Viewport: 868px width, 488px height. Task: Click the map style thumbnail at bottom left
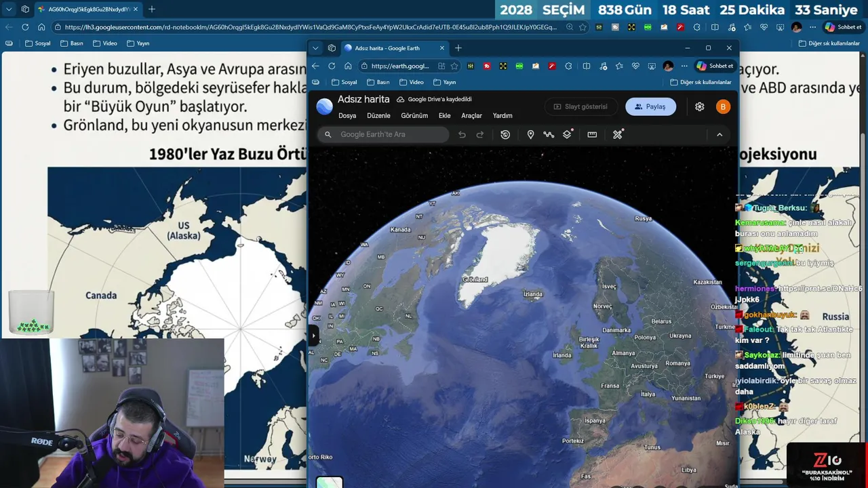(x=330, y=482)
